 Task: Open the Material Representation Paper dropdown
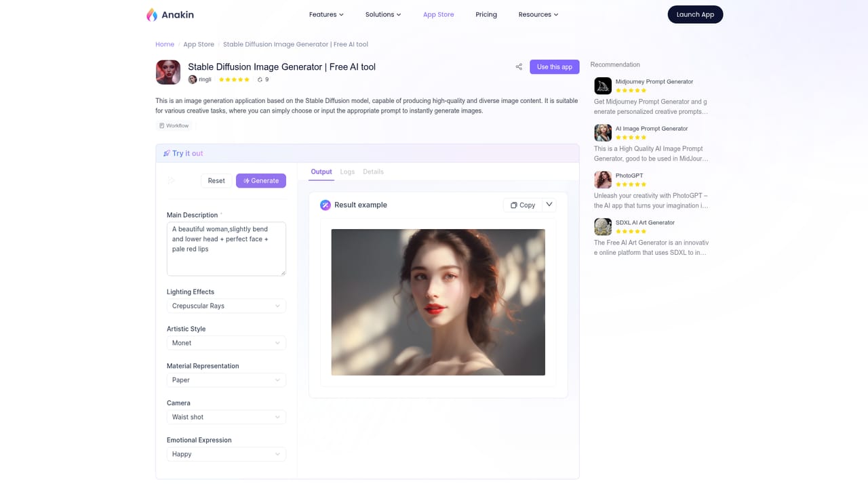(226, 380)
